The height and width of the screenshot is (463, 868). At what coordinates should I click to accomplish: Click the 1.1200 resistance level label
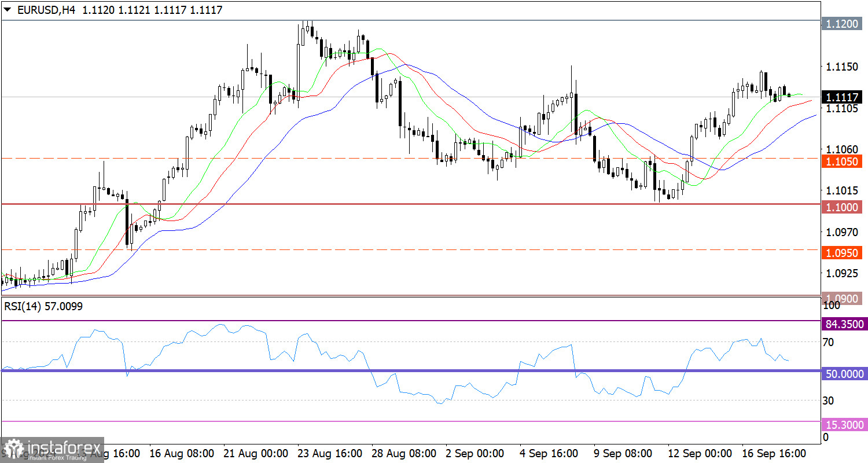(843, 25)
